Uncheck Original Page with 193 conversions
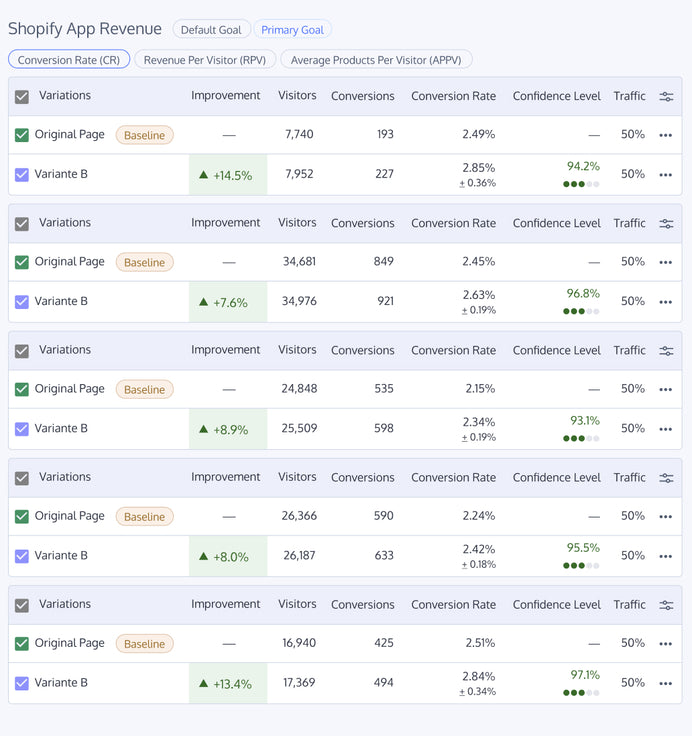The width and height of the screenshot is (692, 736). pyautogui.click(x=22, y=134)
